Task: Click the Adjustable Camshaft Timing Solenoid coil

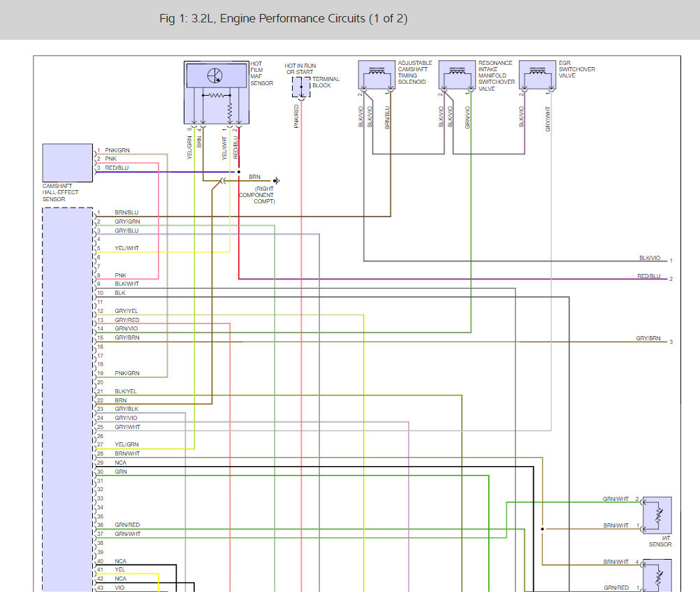Action: (x=377, y=75)
